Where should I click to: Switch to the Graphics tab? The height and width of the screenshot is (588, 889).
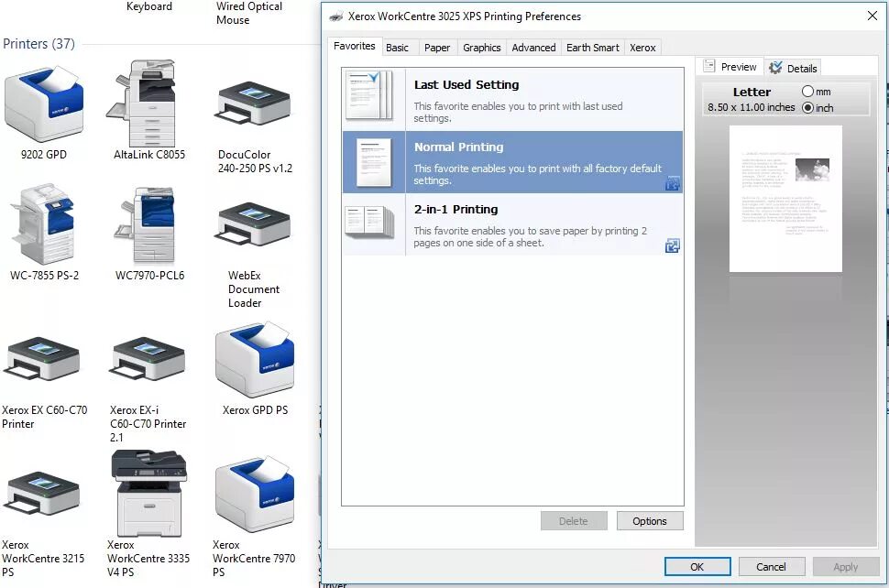482,48
